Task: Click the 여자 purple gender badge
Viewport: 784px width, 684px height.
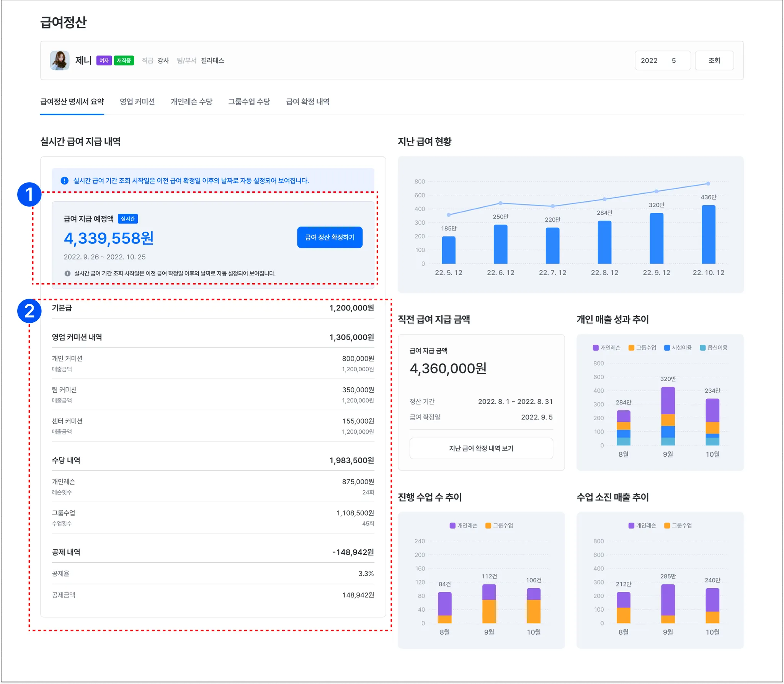Action: pyautogui.click(x=104, y=60)
